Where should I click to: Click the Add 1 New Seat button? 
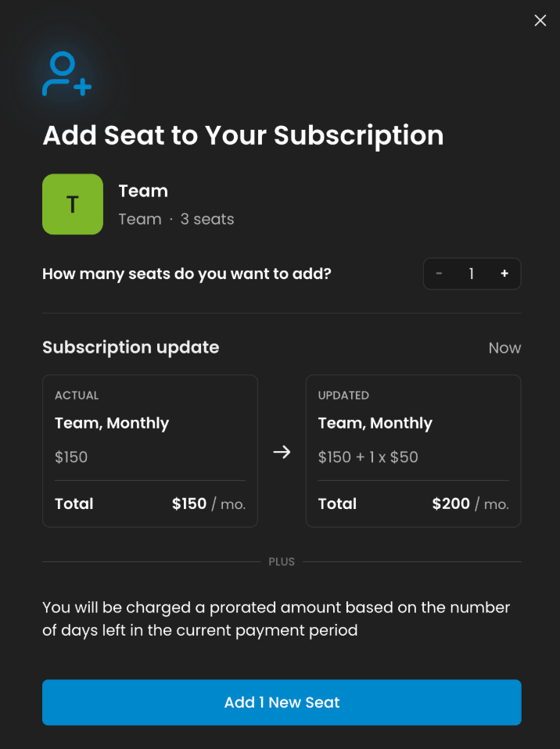pyautogui.click(x=282, y=702)
